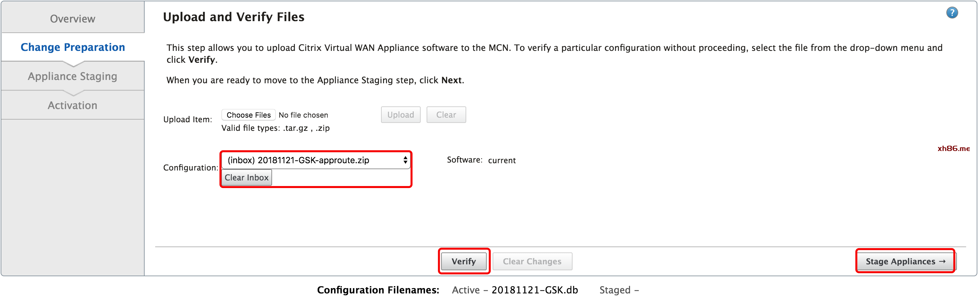This screenshot has width=980, height=302.
Task: Verify the selected configuration
Action: tap(463, 261)
